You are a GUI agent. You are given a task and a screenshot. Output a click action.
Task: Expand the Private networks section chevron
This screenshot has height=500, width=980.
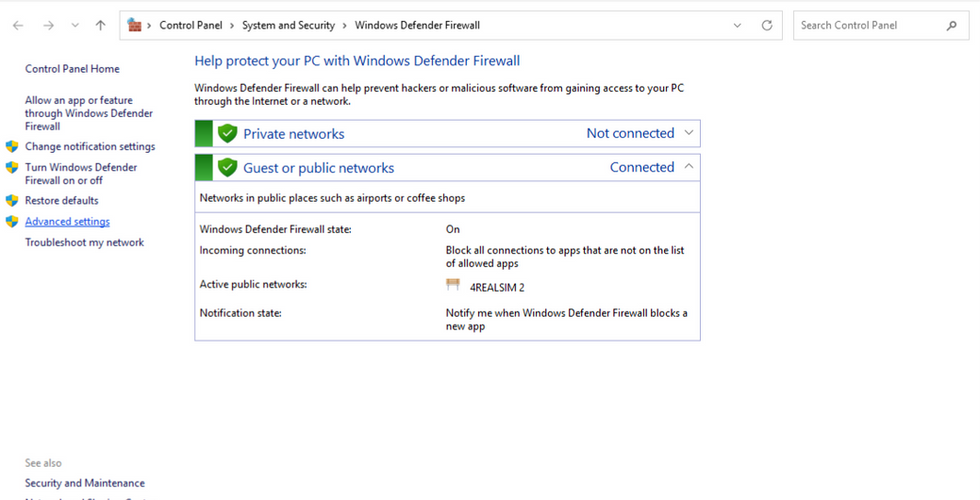pyautogui.click(x=689, y=132)
